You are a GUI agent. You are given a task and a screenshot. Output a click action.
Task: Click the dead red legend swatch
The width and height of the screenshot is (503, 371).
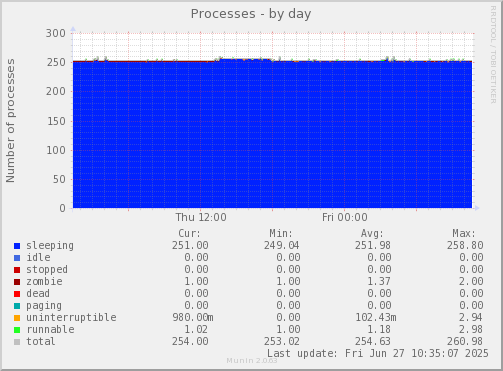17,294
